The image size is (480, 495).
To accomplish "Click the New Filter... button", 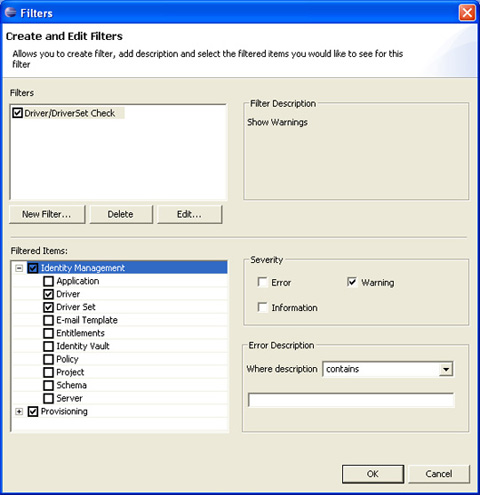I will [x=47, y=214].
